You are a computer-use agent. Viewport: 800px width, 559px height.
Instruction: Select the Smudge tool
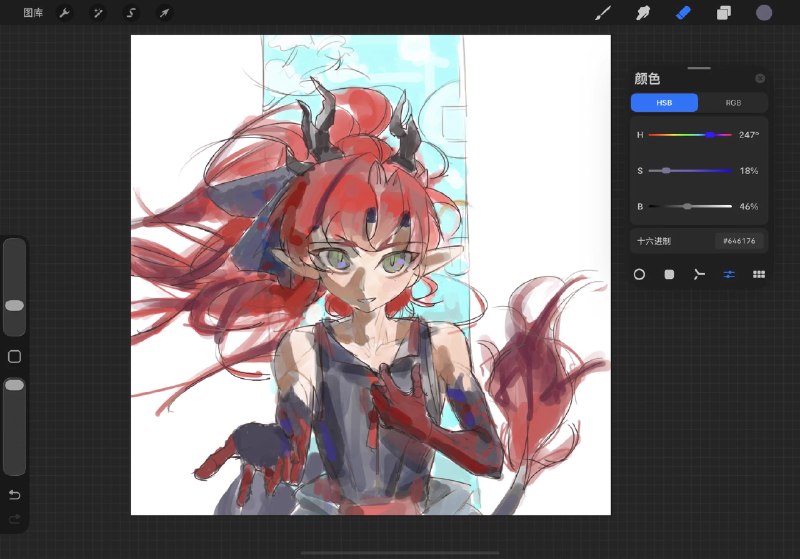(x=643, y=13)
